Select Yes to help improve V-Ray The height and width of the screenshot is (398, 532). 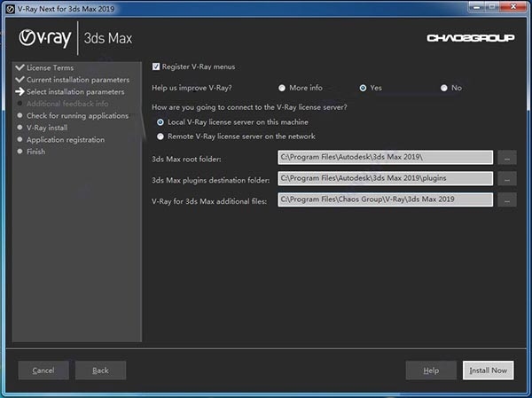coord(364,88)
